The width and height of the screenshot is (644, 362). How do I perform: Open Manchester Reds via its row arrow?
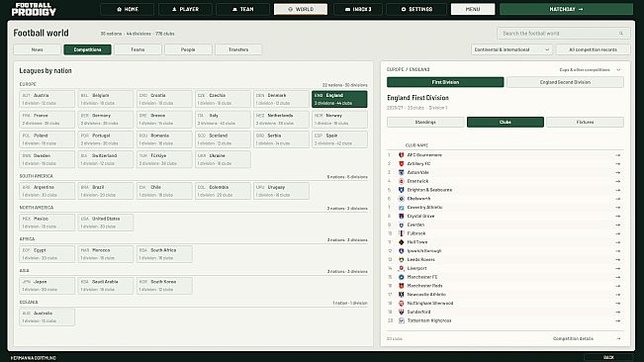pos(617,286)
